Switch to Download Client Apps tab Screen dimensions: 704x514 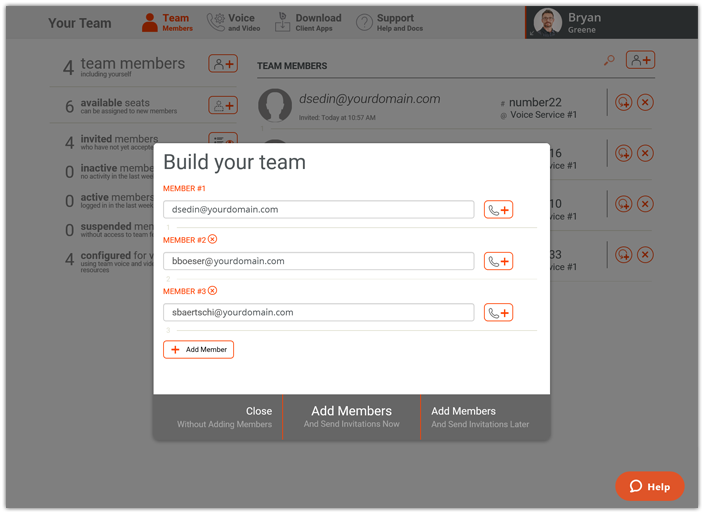tap(308, 22)
